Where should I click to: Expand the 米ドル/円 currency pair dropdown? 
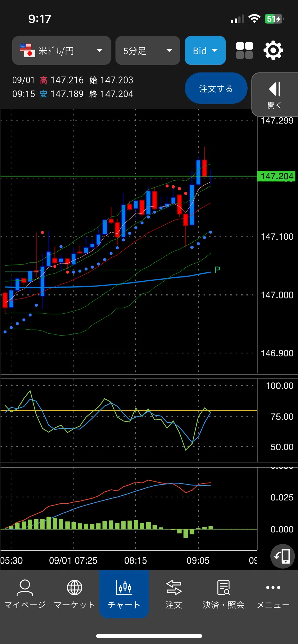(61, 50)
